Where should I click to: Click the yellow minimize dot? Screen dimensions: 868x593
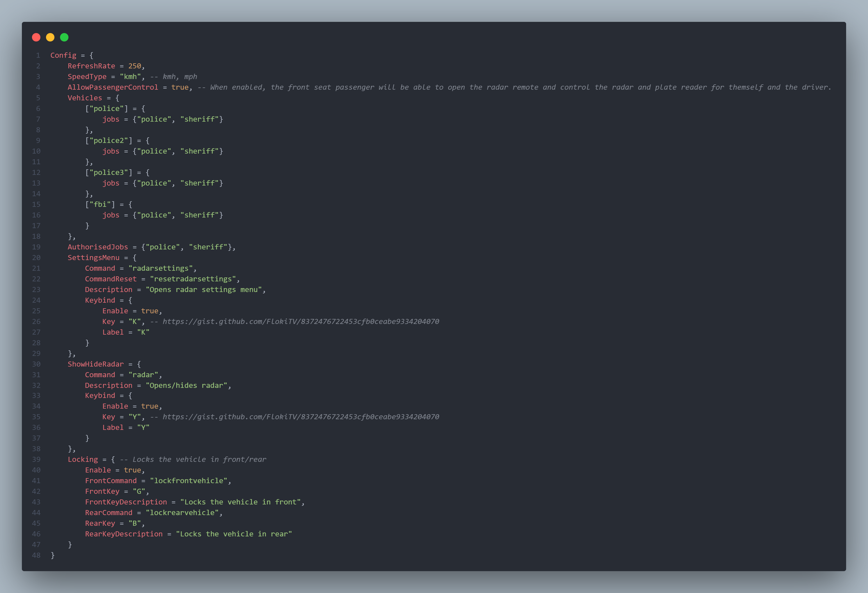tap(50, 37)
